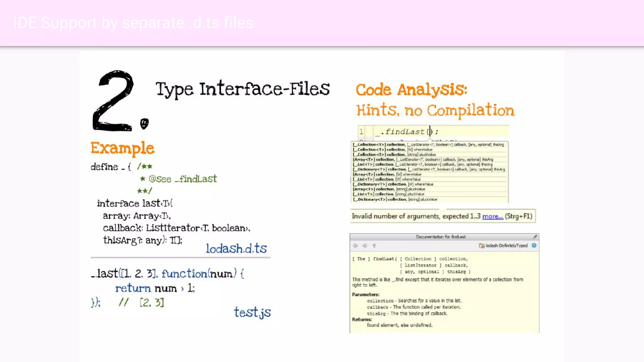Click the '@see _.findLast' comment line
Screen dimensions: 644x362
pos(178,179)
